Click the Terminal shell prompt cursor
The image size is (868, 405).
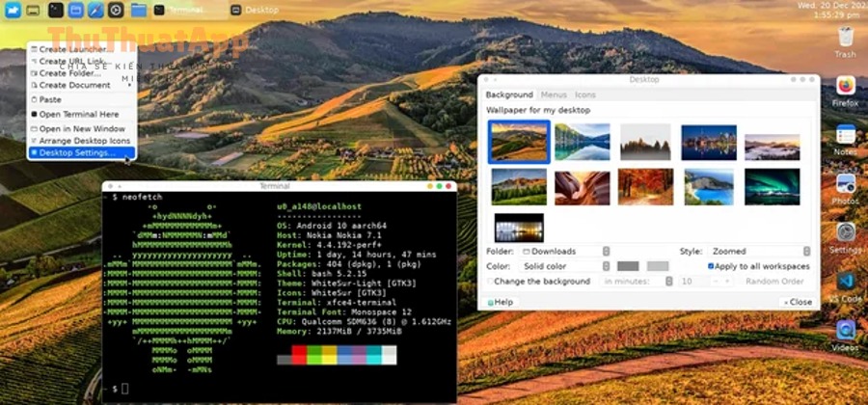coord(124,389)
